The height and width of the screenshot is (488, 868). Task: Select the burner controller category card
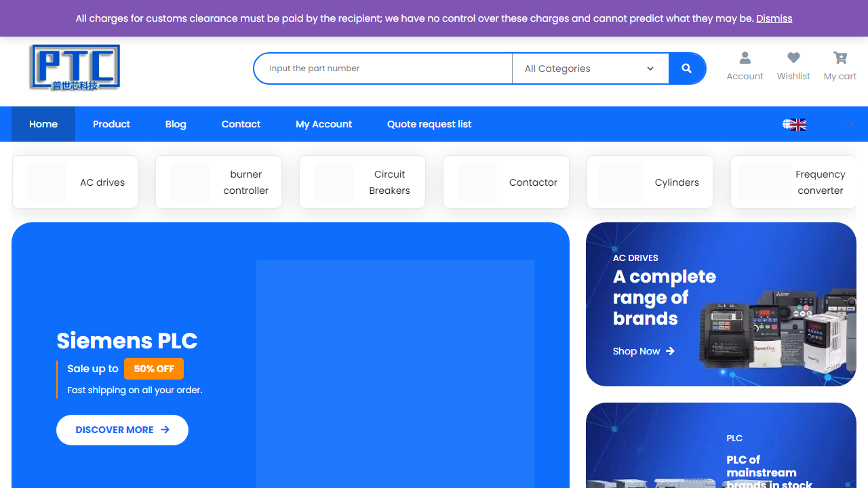(x=218, y=182)
